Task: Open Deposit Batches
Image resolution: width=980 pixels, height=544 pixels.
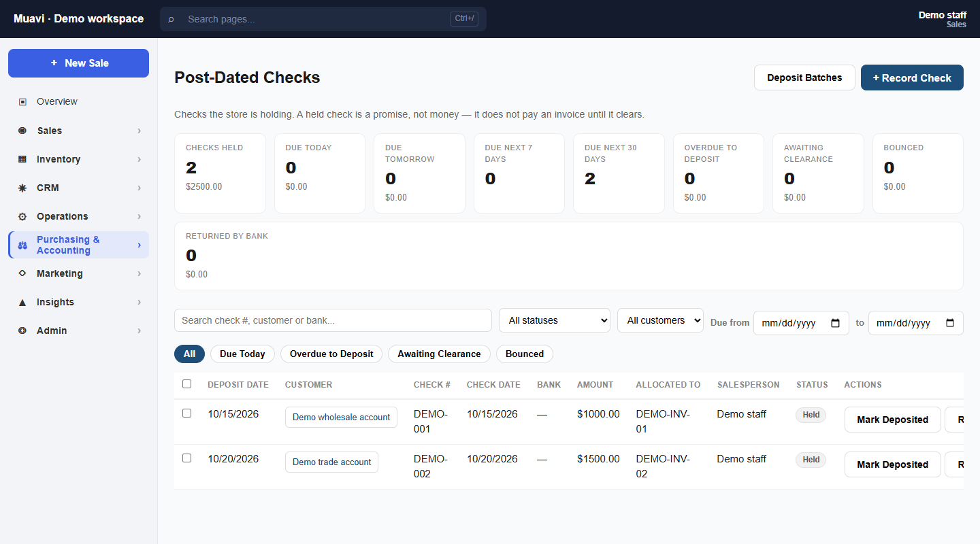Action: click(x=804, y=78)
